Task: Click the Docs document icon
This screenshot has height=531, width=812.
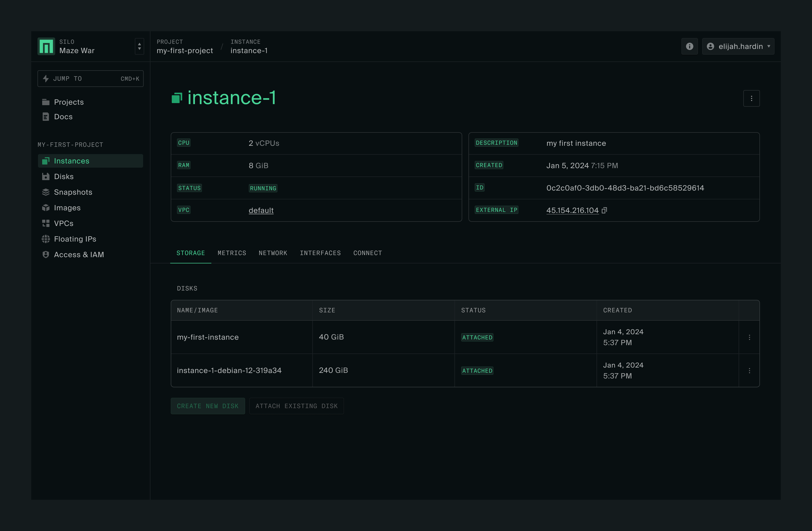Action: 46,117
